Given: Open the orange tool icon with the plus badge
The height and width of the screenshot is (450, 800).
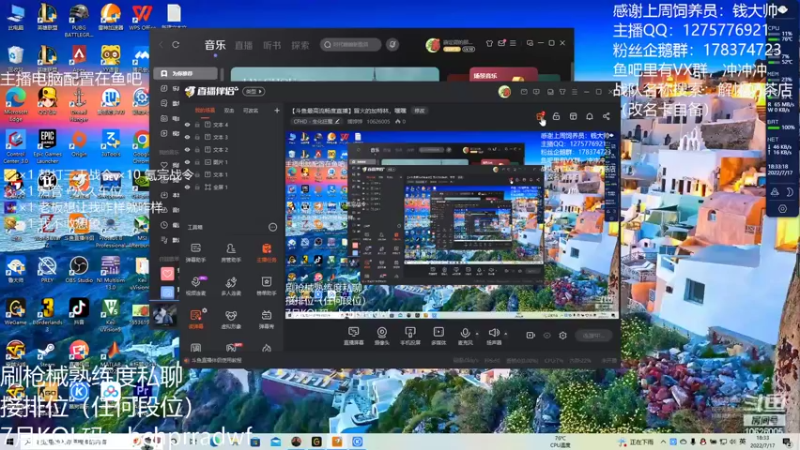Looking at the screenshot, I should coord(196,319).
